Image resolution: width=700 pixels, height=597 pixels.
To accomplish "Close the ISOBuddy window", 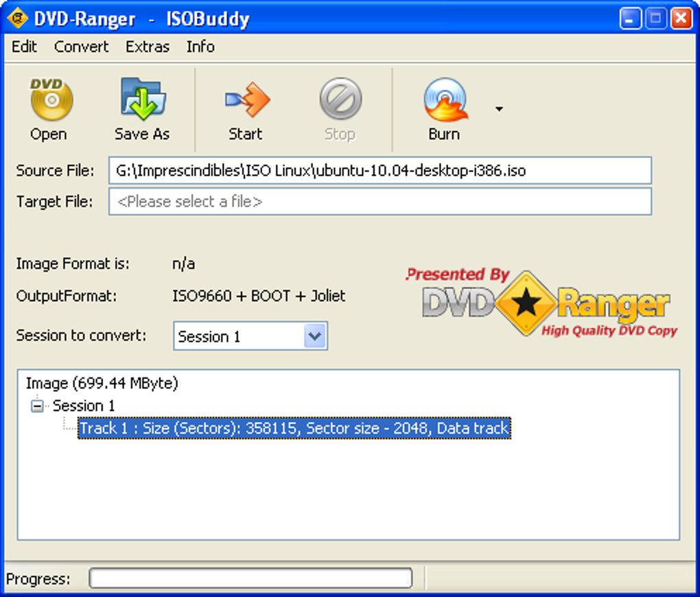I will [x=681, y=19].
